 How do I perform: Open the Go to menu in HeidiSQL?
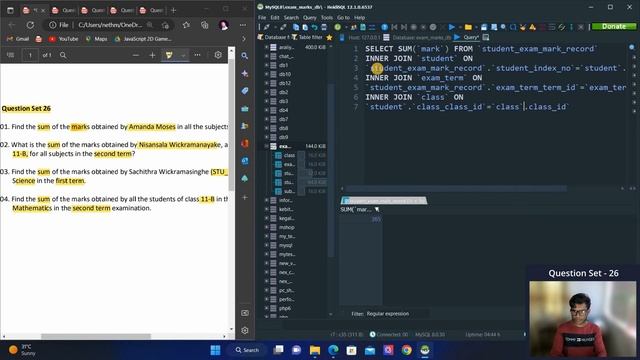coord(343,18)
